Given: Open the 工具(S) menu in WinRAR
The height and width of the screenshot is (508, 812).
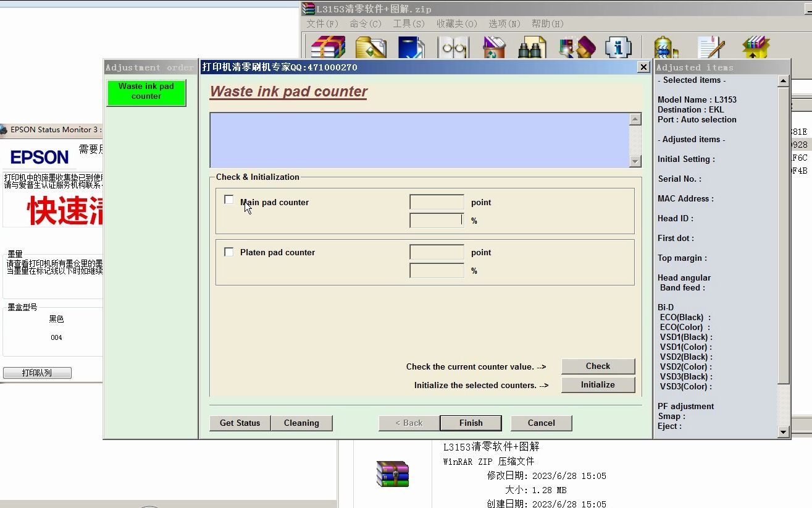Looking at the screenshot, I should tap(409, 23).
